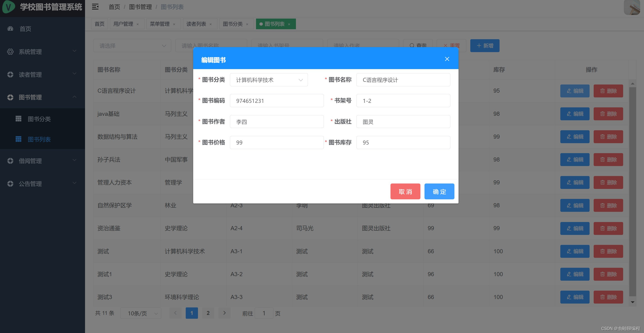Click the dashboard icon beside 首页 in sidebar

[x=10, y=29]
